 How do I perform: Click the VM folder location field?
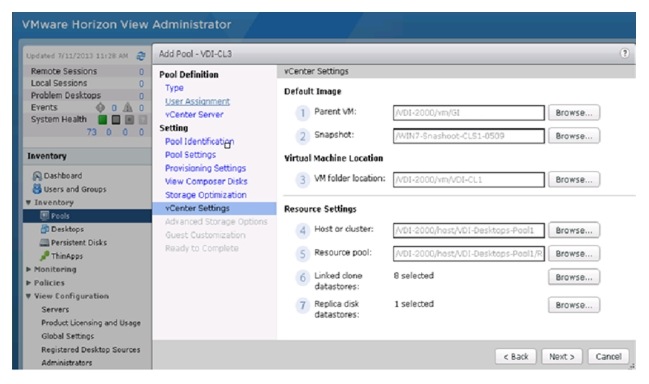(x=469, y=180)
